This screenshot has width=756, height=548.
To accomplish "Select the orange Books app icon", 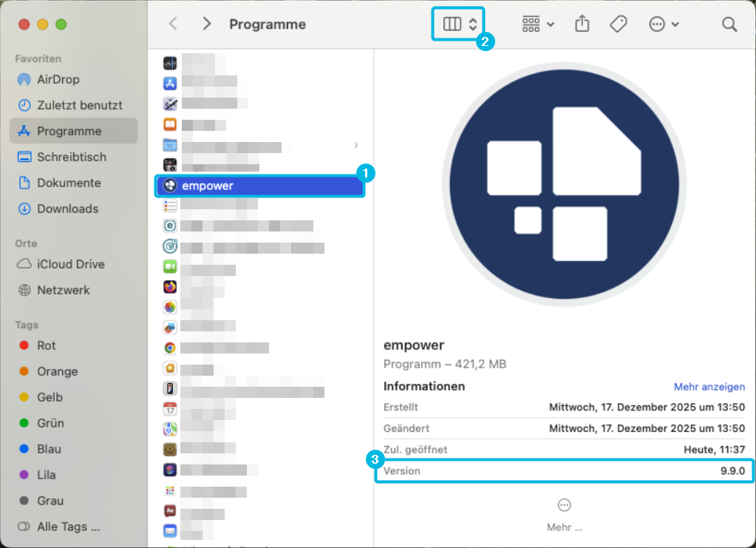I will pyautogui.click(x=170, y=124).
